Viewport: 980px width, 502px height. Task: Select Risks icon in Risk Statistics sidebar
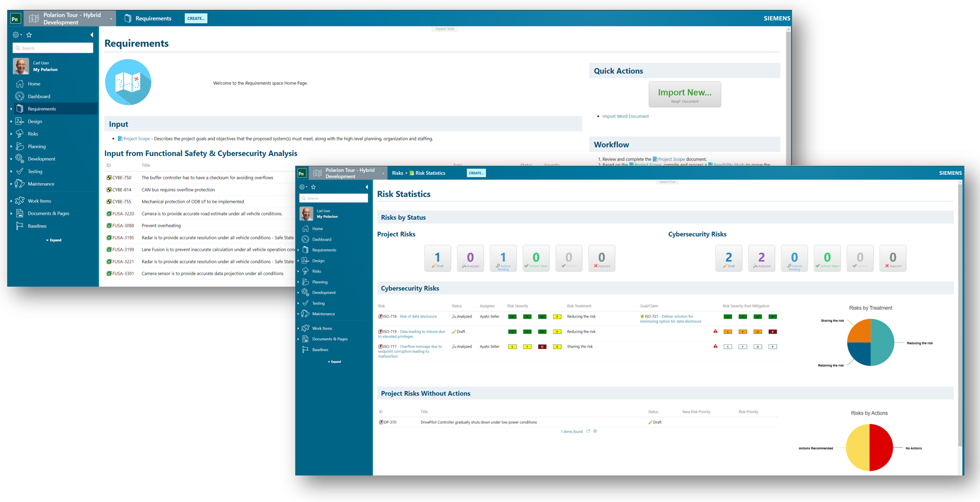point(306,271)
